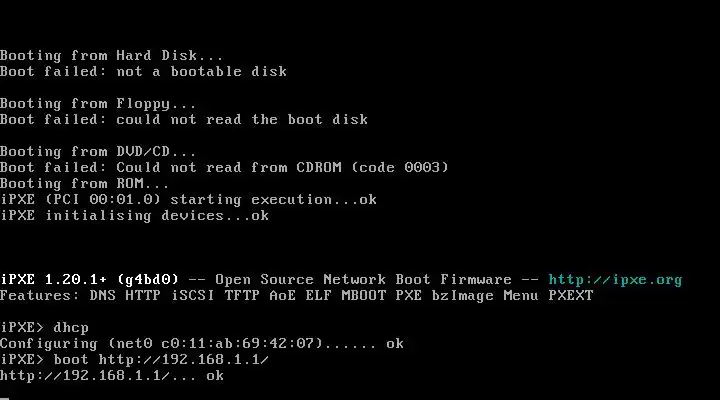
Task: Click the 'Booting from Hard Disk...' line
Action: (x=112, y=56)
